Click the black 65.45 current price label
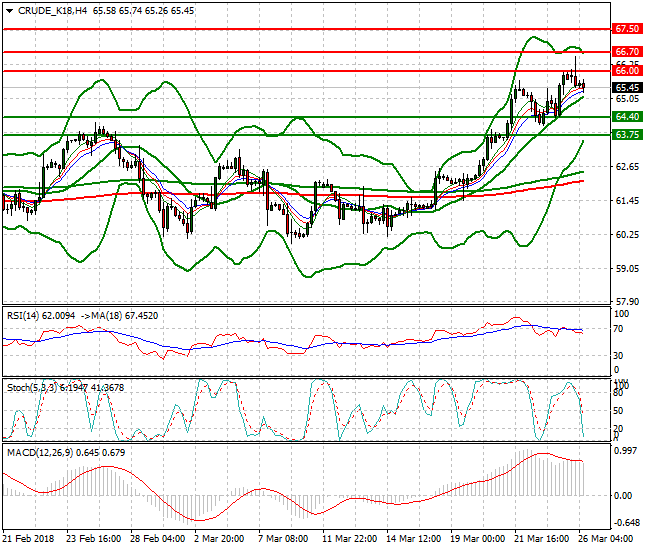Screen dimensions: 650x550 click(x=628, y=88)
